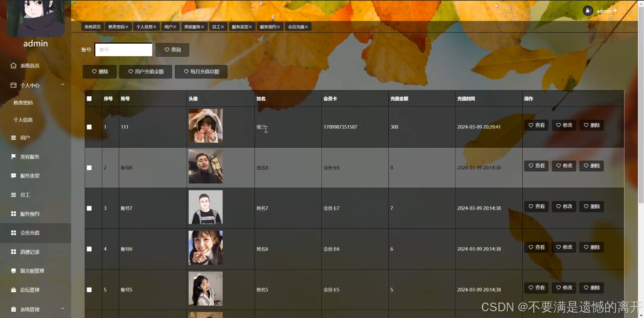Screen dimensions: 644x318
Task: Expand the 系统管理 menu chevron
Action: pyautogui.click(x=63, y=309)
